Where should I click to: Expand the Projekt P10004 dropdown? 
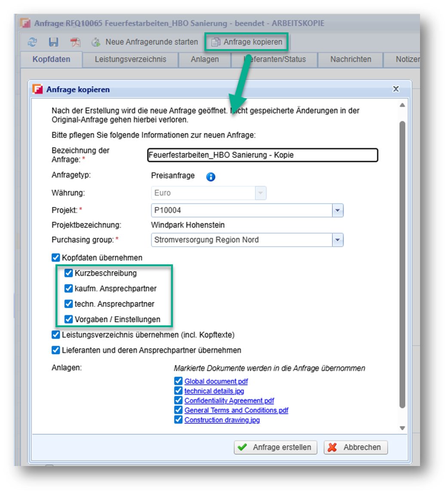tap(338, 210)
